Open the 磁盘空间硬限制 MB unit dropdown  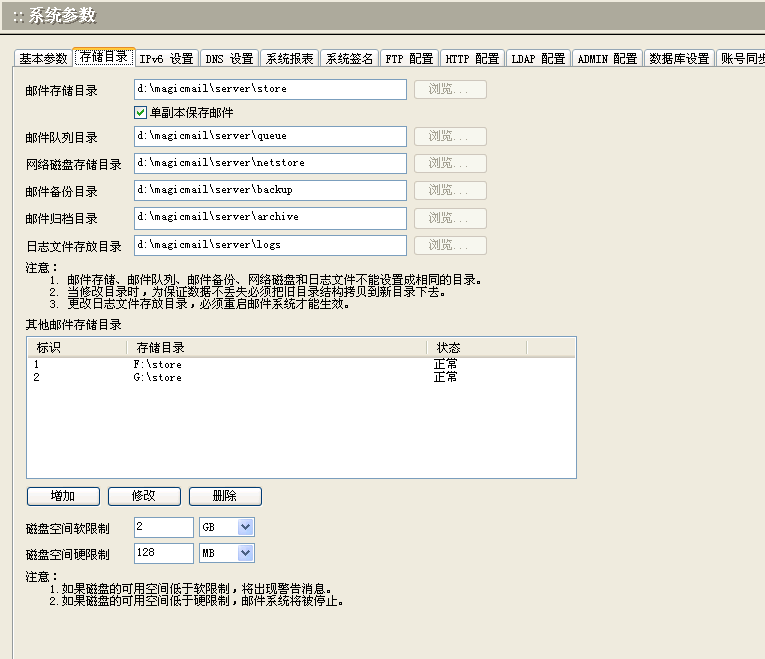click(x=246, y=553)
